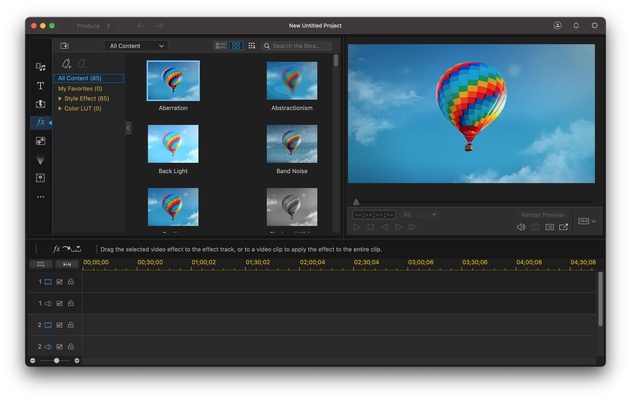Screen dimensions: 631x400
Task: Open the Media Room icon in sidebar
Action: tap(40, 67)
